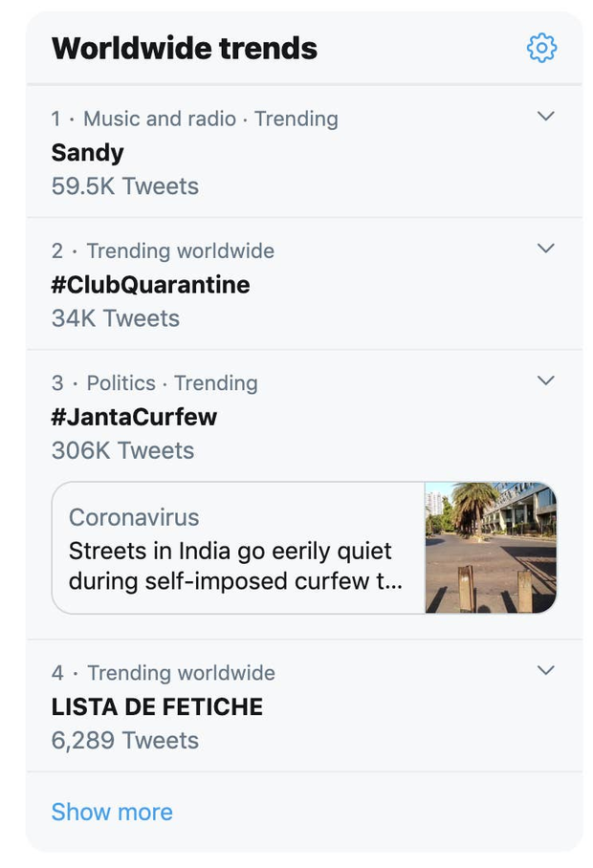
Task: Open the #ClubQuarantine trend options chevron
Action: [x=545, y=249]
